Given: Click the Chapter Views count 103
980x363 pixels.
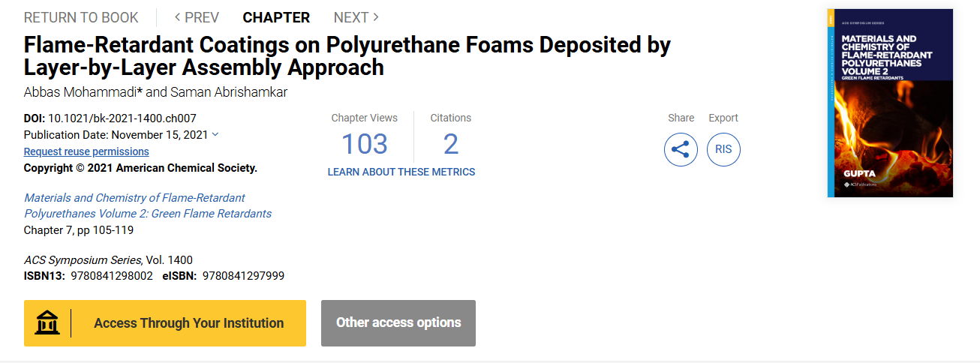Looking at the screenshot, I should 365,143.
